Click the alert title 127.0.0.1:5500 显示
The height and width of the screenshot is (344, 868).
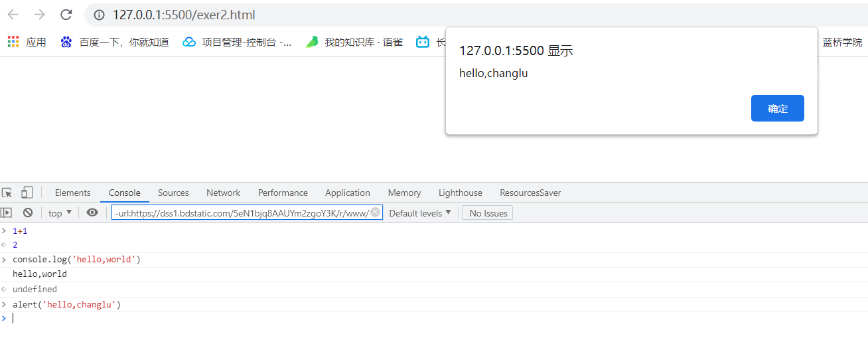(x=516, y=51)
